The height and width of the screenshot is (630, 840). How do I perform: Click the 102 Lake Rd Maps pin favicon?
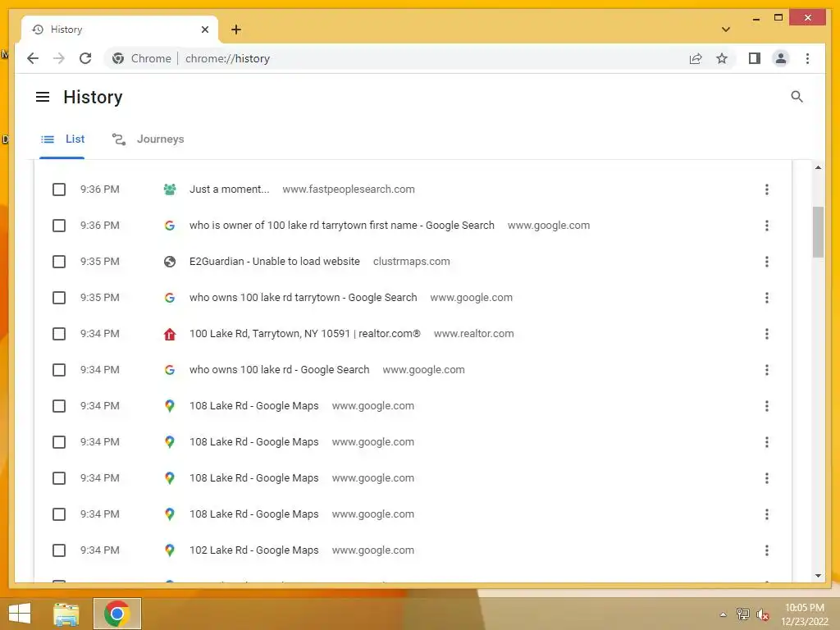coord(169,550)
